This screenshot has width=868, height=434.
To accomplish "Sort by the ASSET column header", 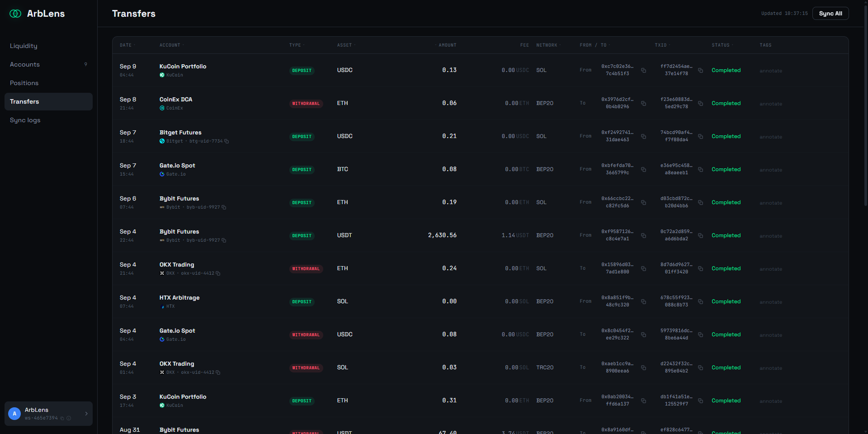I will coord(346,45).
